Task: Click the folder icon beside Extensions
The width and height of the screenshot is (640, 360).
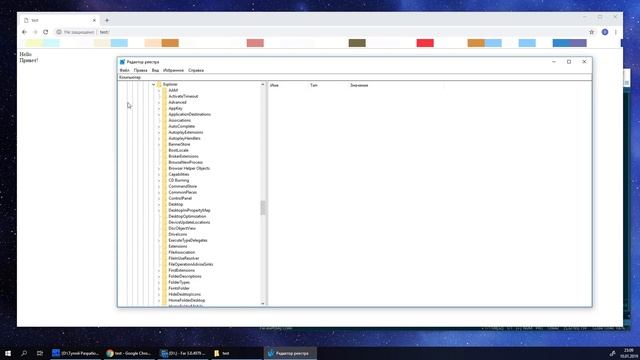Action: pos(164,246)
